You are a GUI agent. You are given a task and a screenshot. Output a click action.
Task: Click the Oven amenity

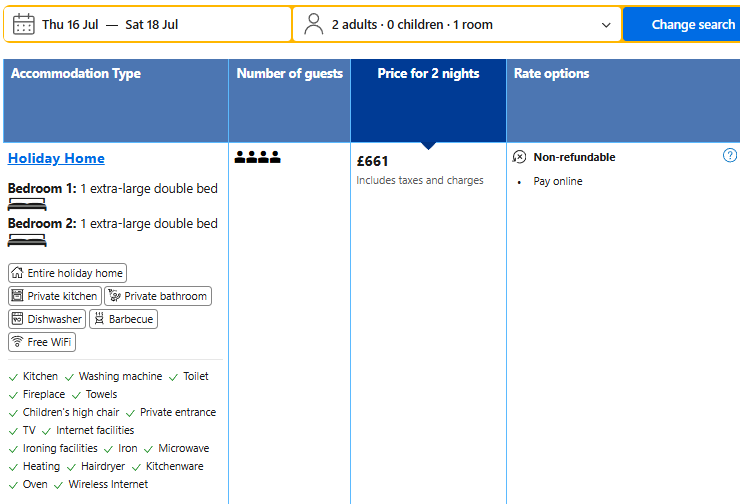(35, 484)
